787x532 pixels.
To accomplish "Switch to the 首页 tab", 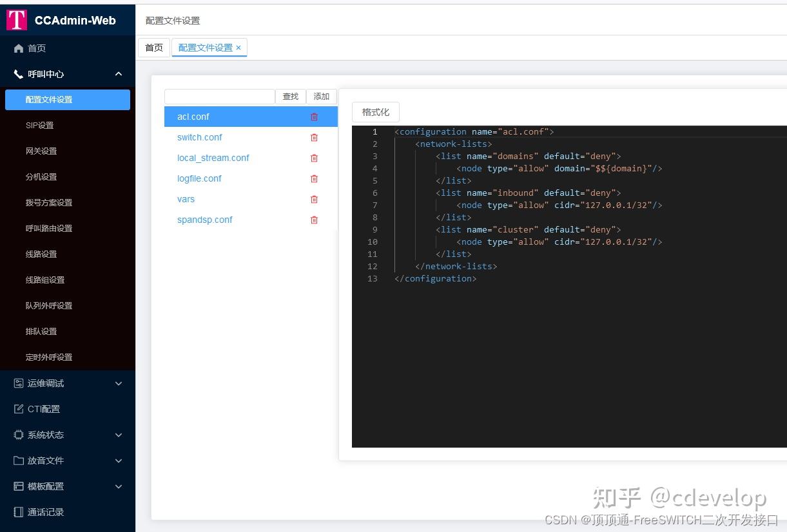I will coord(153,47).
